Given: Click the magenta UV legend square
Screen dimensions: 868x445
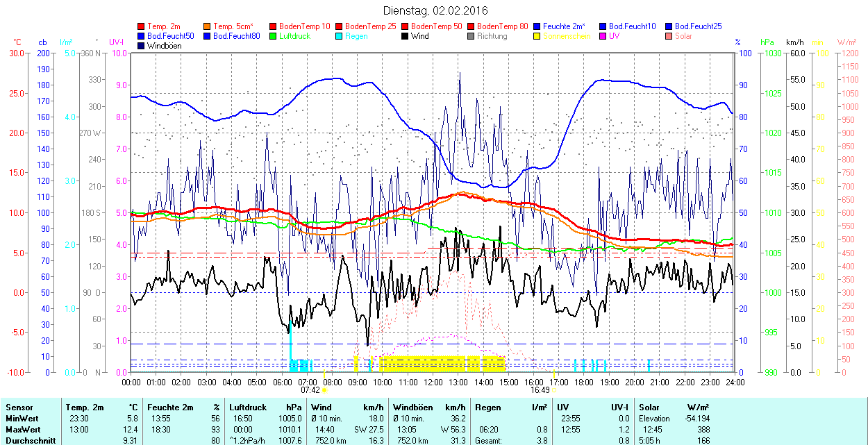Looking at the screenshot, I should click(x=603, y=36).
